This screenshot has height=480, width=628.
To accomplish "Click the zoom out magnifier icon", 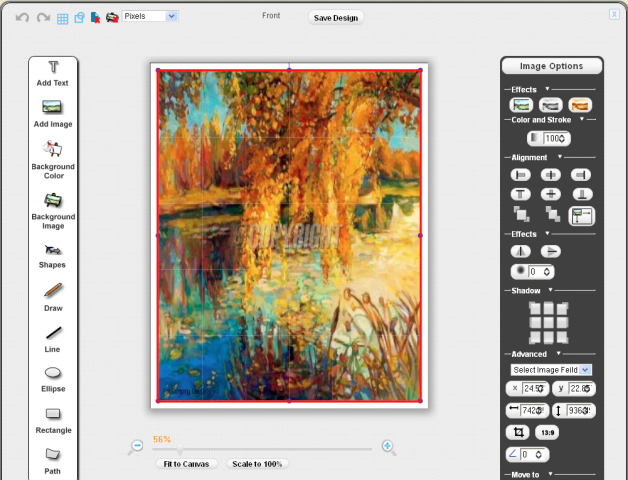I will point(137,446).
